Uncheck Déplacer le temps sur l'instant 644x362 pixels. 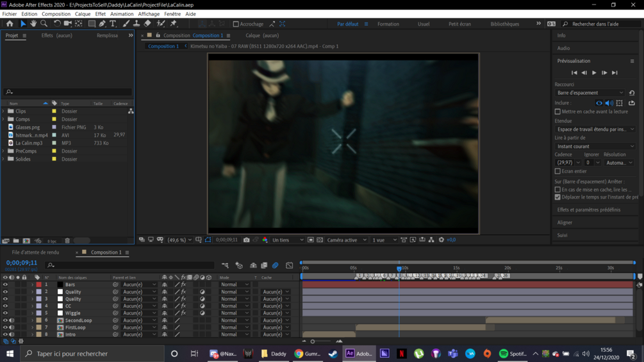pos(557,197)
